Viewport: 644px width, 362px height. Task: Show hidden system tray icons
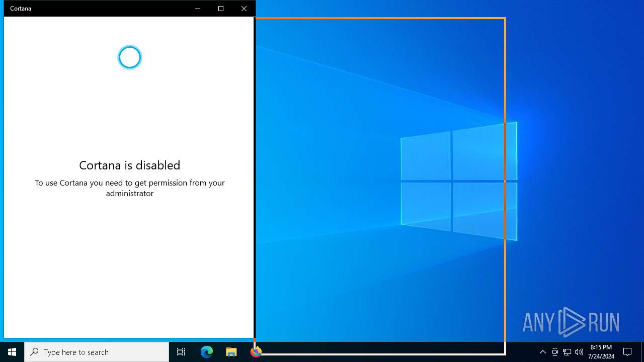[x=542, y=352]
